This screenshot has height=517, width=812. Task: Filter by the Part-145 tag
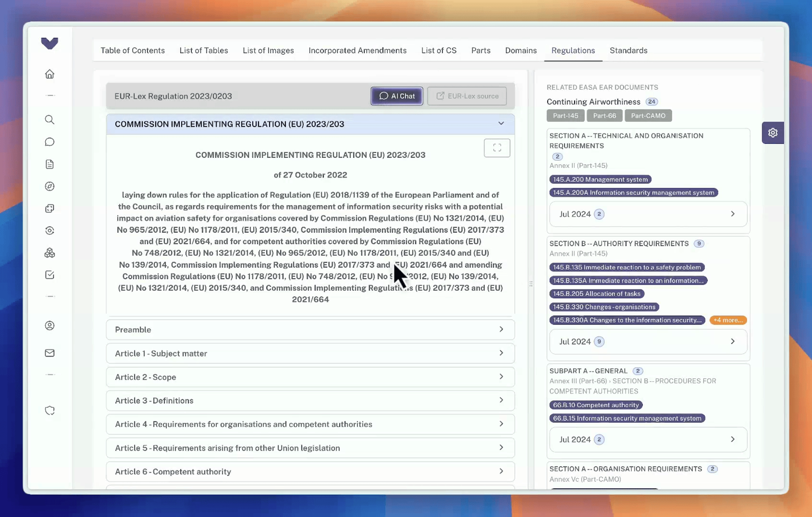pos(566,116)
